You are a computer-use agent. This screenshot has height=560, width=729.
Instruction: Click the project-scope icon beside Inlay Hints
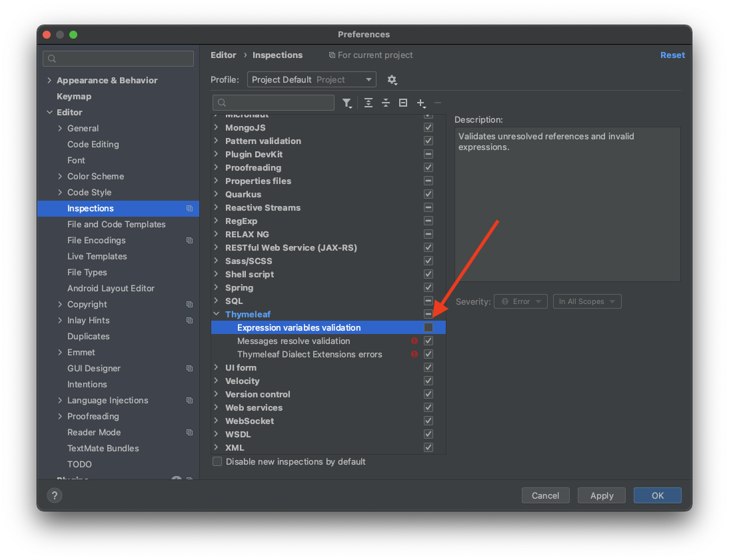click(190, 321)
